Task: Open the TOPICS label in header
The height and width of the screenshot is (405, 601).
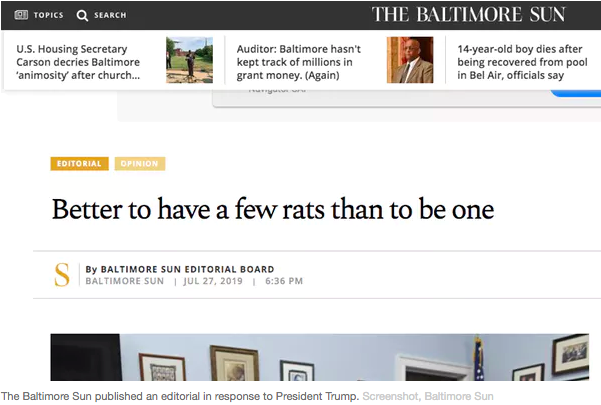Action: click(48, 15)
